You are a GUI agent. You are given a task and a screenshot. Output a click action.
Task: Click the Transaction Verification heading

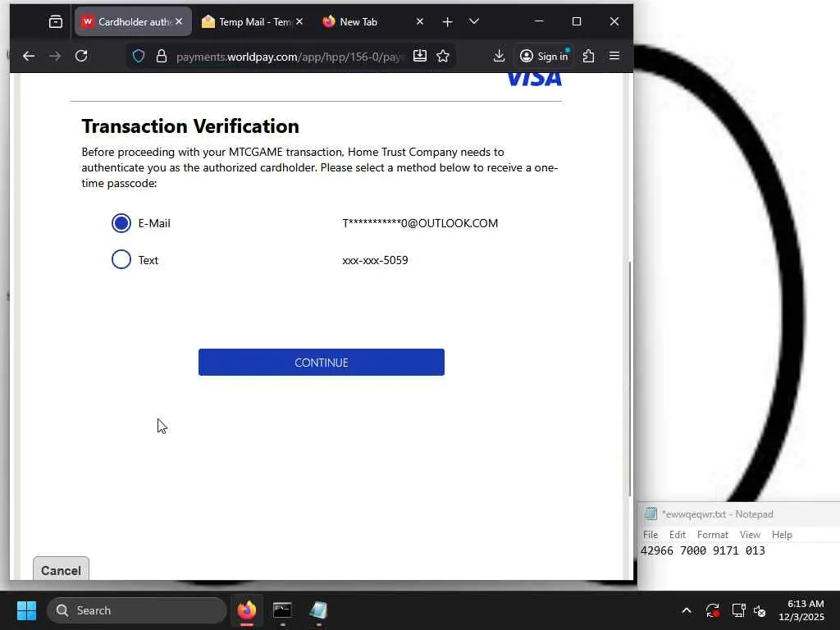[190, 126]
